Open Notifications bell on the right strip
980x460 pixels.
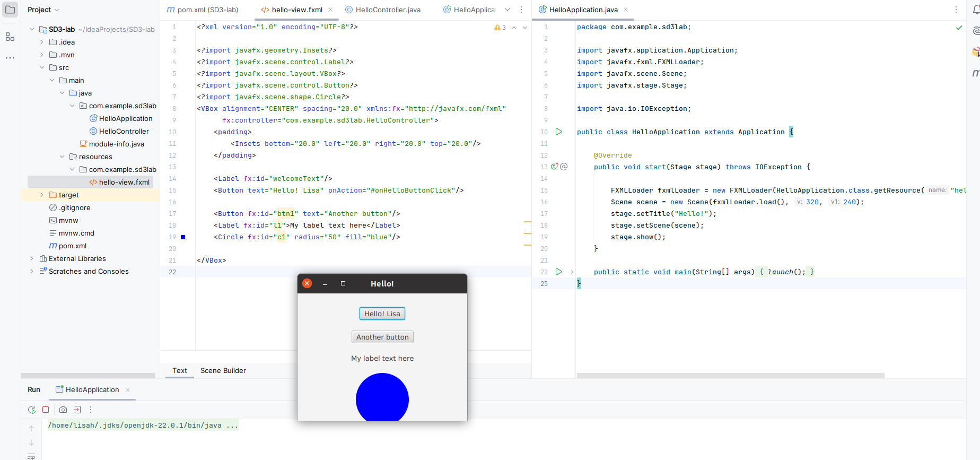tap(976, 10)
